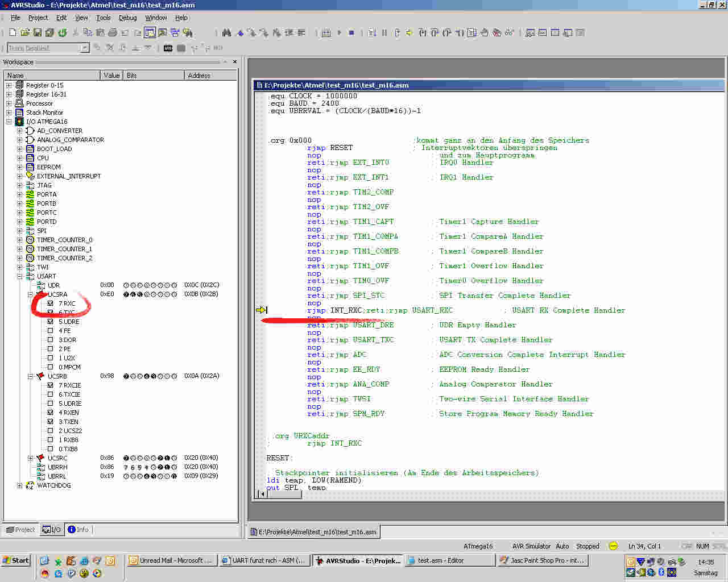This screenshot has height=582, width=728.
Task: Enable the 3 DOR bit checkbox
Action: click(x=50, y=340)
